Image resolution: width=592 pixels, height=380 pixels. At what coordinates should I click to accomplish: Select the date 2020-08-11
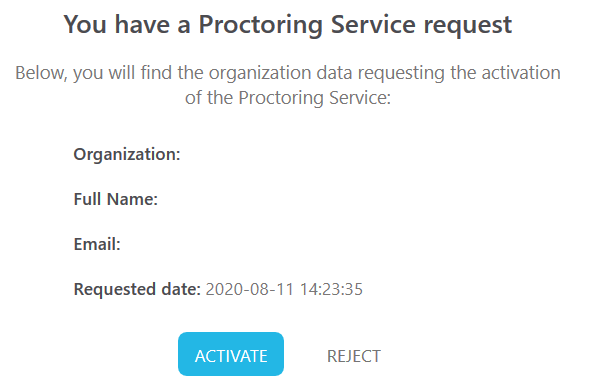(250, 289)
